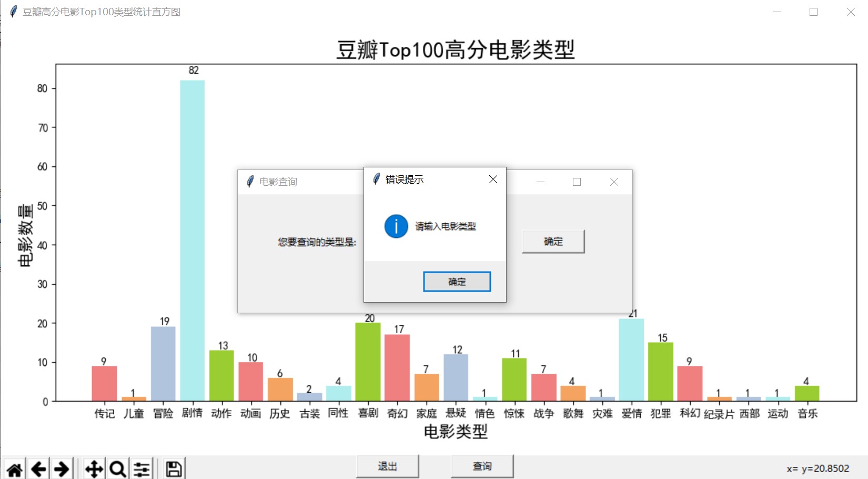Image resolution: width=868 pixels, height=479 pixels.
Task: Maximize the main histogram window
Action: 813,12
